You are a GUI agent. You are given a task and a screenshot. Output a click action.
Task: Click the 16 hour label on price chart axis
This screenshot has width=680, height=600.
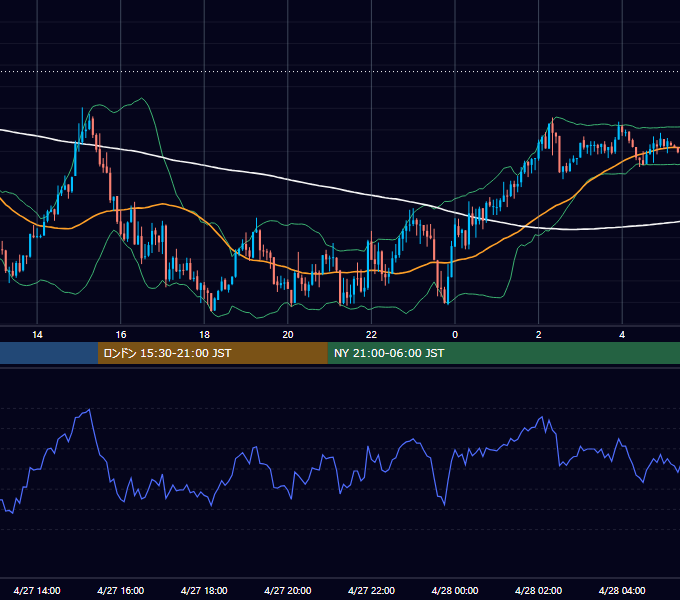click(x=121, y=335)
